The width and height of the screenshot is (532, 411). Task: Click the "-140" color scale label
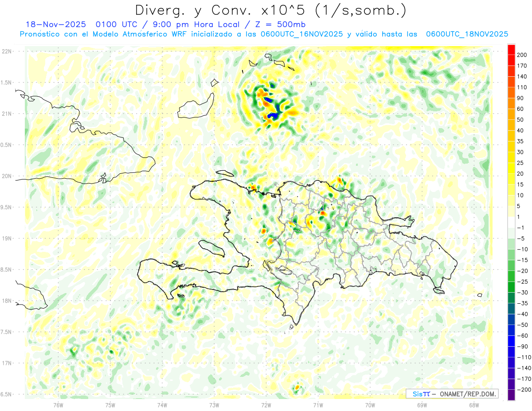pyautogui.click(x=524, y=368)
